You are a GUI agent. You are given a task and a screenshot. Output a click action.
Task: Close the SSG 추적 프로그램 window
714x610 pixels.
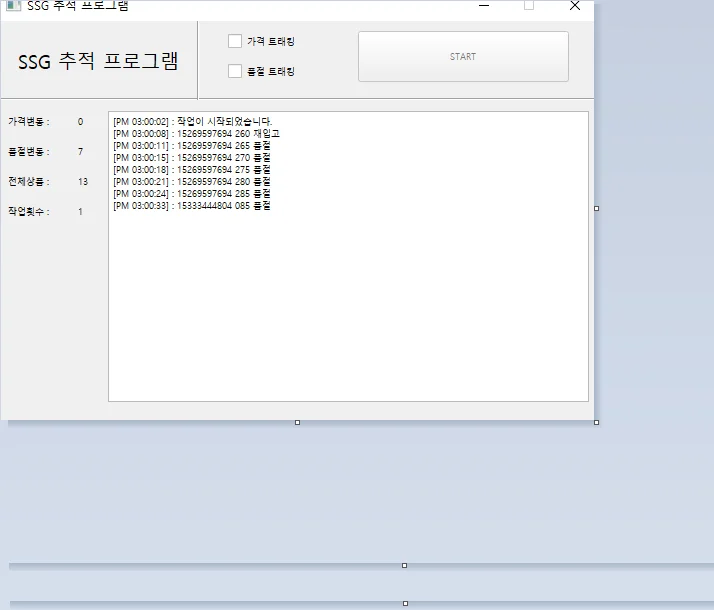575,5
